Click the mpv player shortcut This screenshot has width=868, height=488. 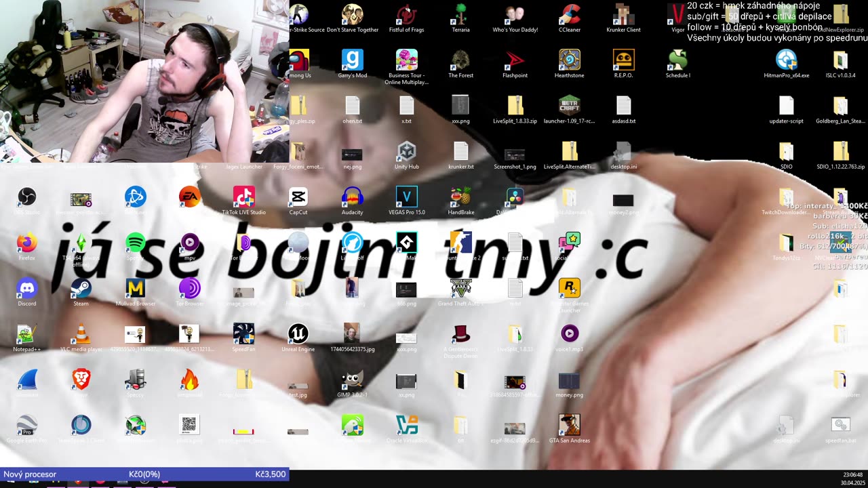pyautogui.click(x=190, y=246)
